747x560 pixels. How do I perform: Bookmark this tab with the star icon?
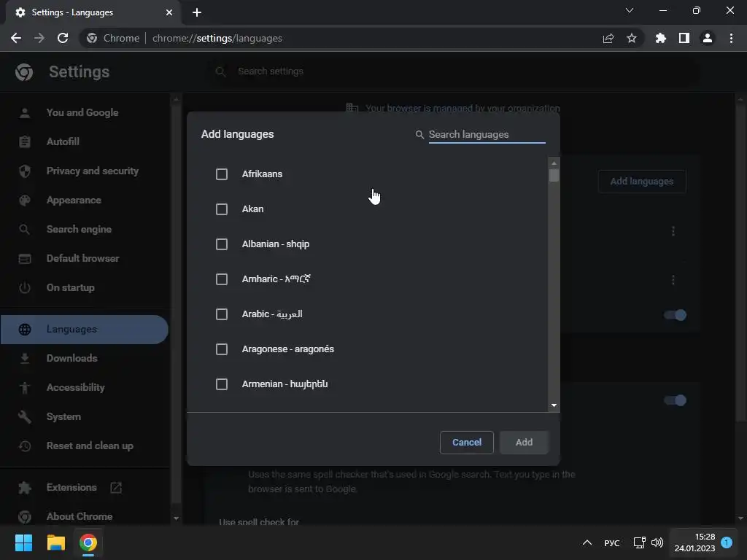point(632,38)
